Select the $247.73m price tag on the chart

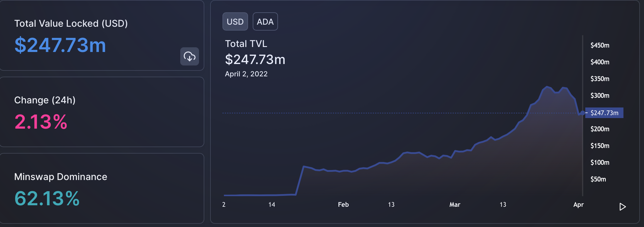604,112
